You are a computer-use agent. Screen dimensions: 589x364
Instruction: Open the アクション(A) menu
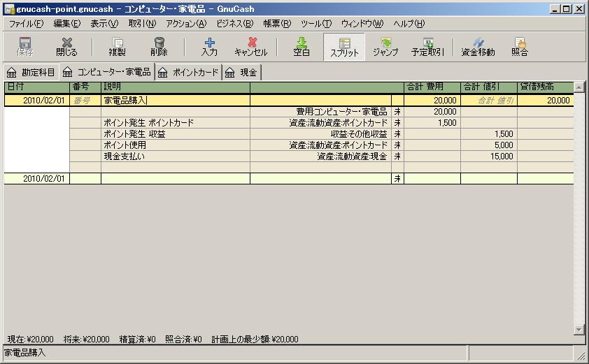[186, 24]
